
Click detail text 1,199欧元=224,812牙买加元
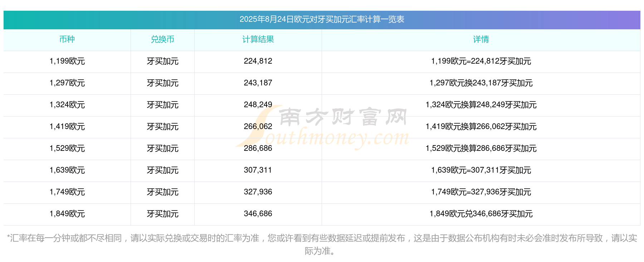481,61
